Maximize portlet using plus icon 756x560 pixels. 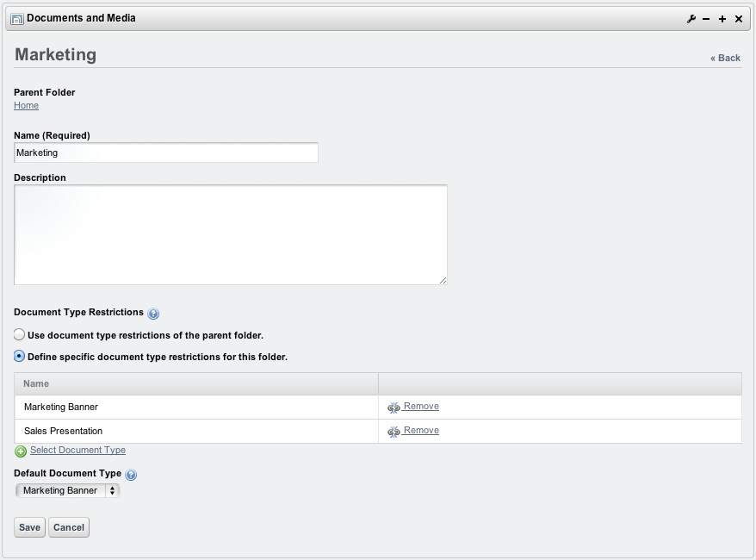pos(722,19)
